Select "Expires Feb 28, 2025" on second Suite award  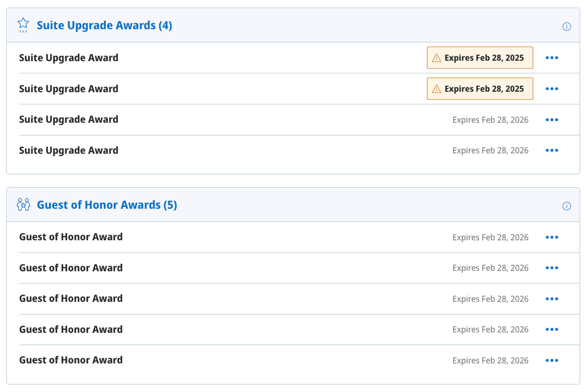484,89
